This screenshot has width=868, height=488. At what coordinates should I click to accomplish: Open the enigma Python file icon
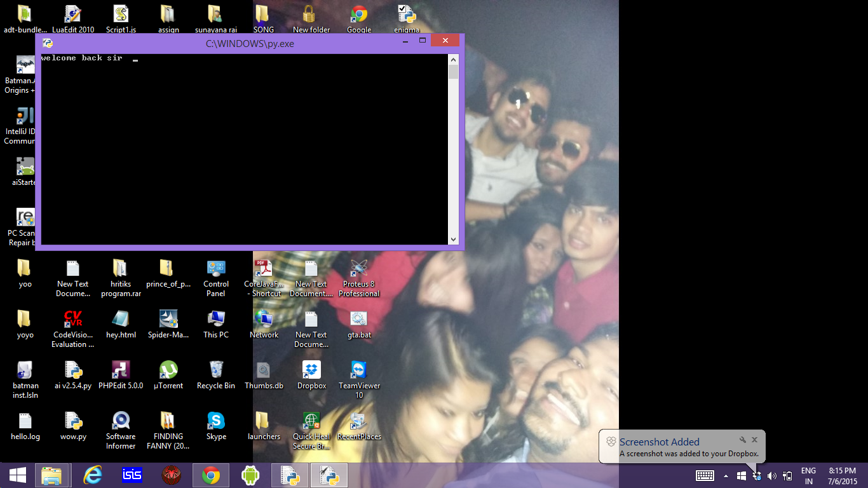[407, 19]
